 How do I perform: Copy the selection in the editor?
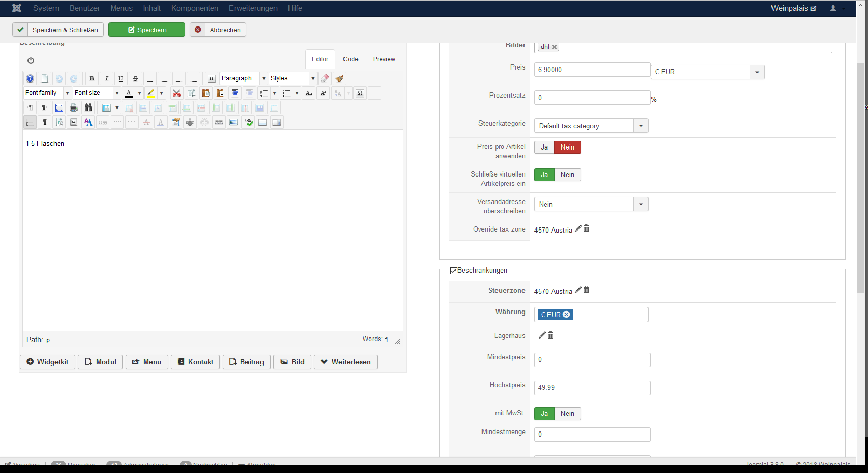pos(191,93)
